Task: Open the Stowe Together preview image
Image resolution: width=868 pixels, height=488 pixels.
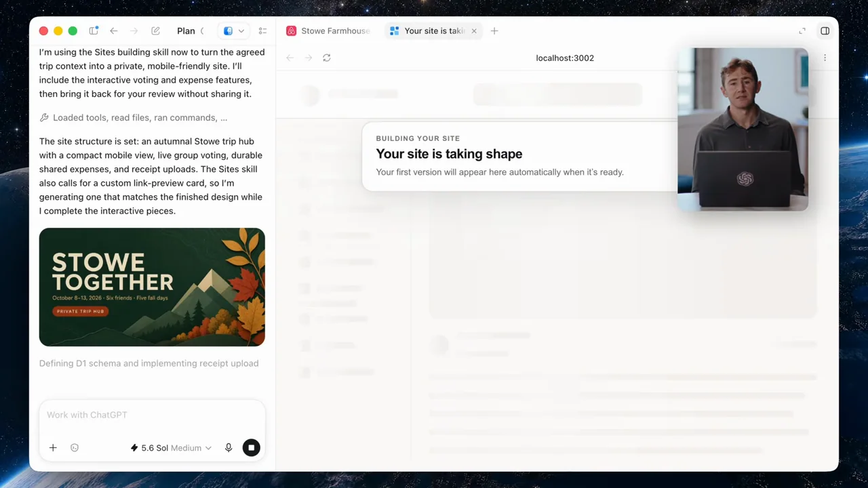Action: click(152, 287)
